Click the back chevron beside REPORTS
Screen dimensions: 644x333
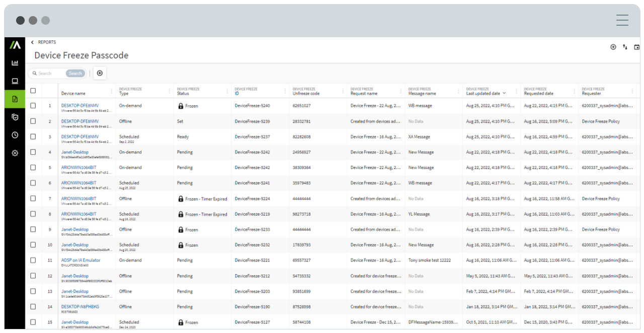click(32, 42)
